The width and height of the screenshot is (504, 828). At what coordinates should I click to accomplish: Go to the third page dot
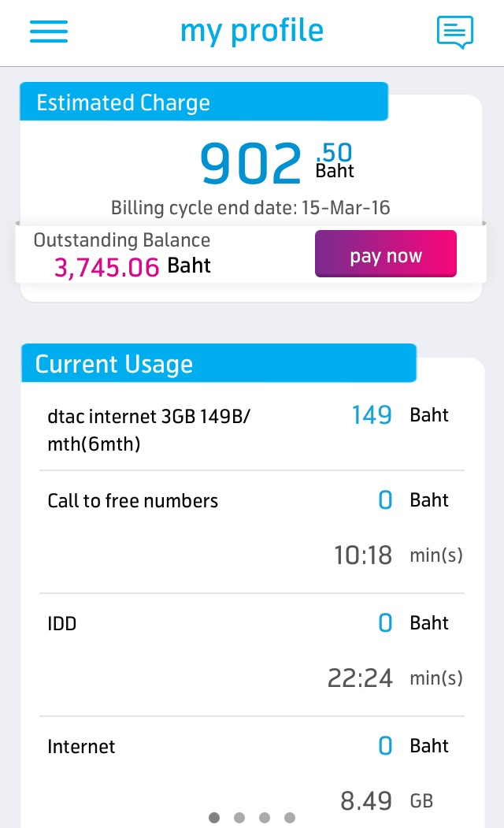point(265,818)
